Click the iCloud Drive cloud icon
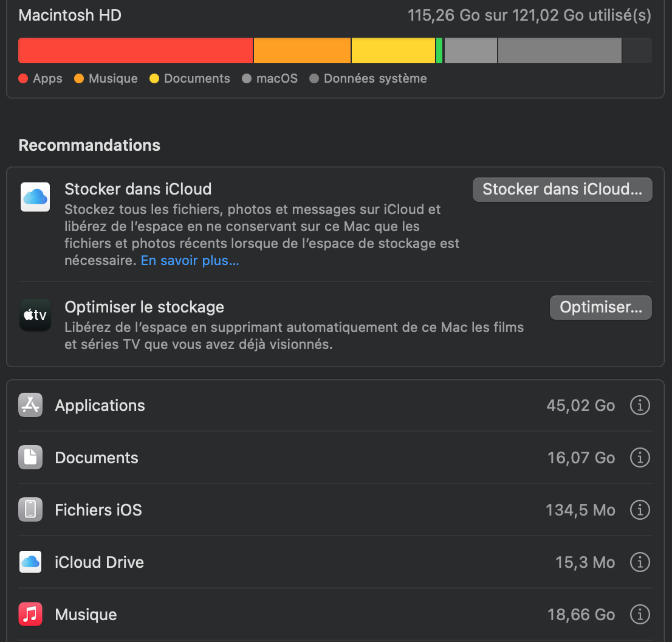Screen dimensions: 672x642 [x=30, y=562]
